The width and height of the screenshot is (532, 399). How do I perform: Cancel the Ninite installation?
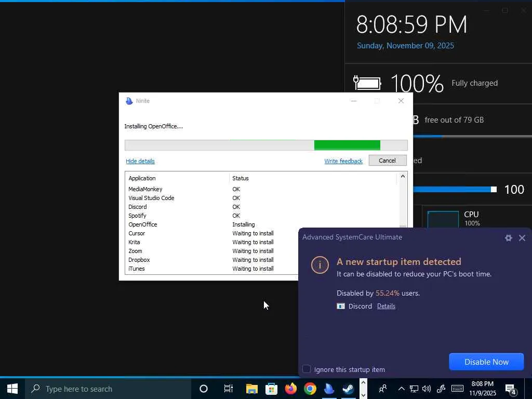388,161
